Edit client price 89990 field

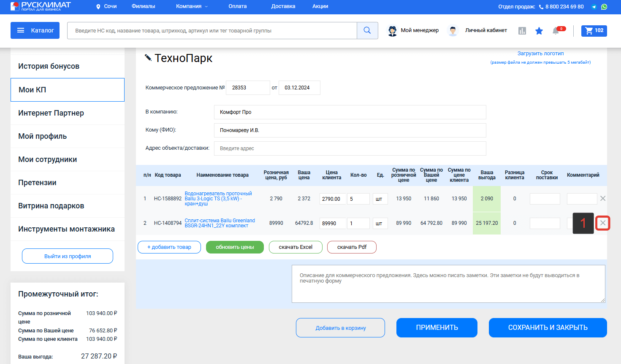click(333, 223)
